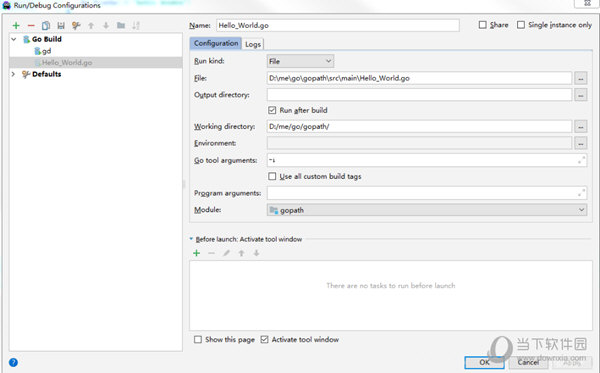Uncheck Run after build
Viewport: 600px width, 373px height.
(x=272, y=110)
